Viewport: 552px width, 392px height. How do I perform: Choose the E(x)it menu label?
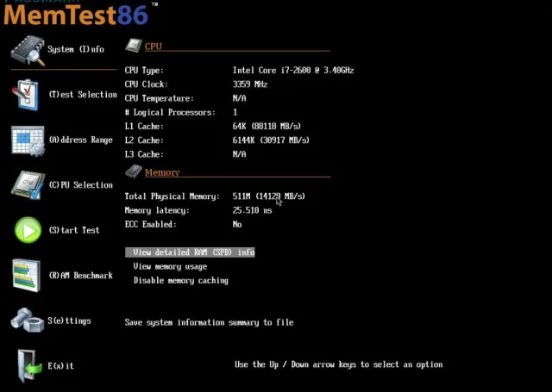coord(60,365)
